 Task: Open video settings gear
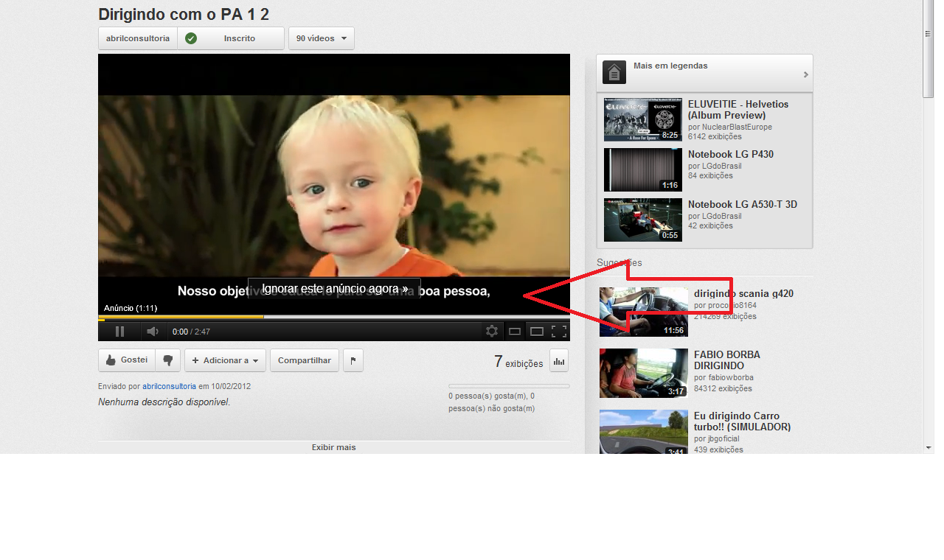(x=492, y=332)
